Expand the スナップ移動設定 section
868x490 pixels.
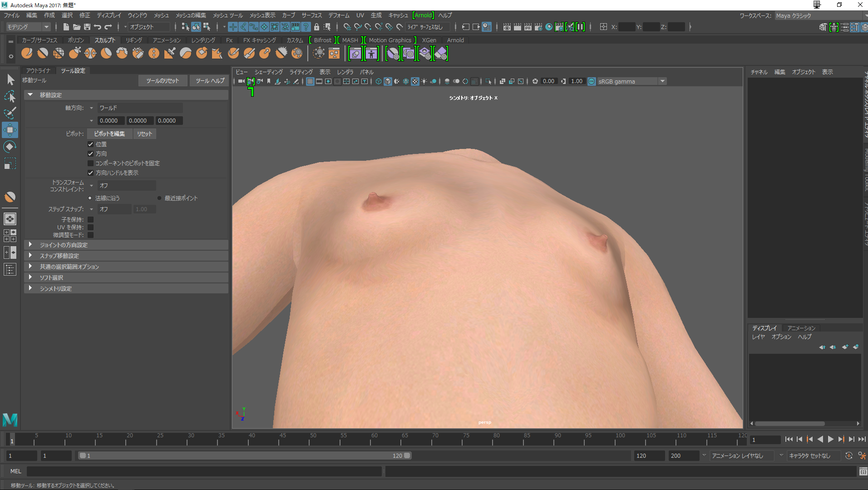click(x=126, y=256)
